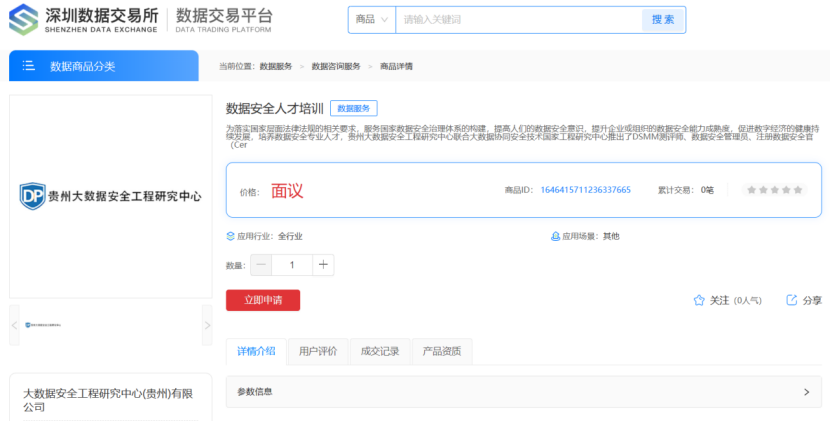Go to 数据咨询服务 in breadcrumb

pyautogui.click(x=336, y=66)
